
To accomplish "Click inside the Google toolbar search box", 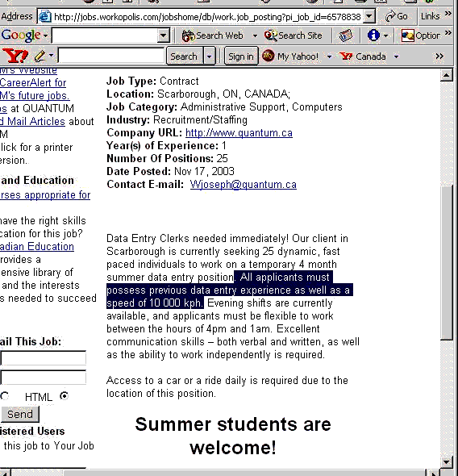I will point(105,35).
